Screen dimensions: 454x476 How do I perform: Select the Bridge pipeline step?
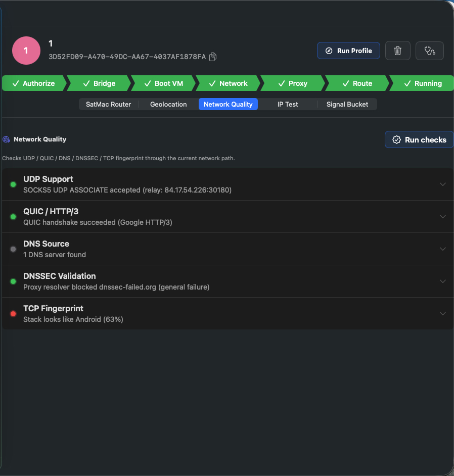point(99,83)
